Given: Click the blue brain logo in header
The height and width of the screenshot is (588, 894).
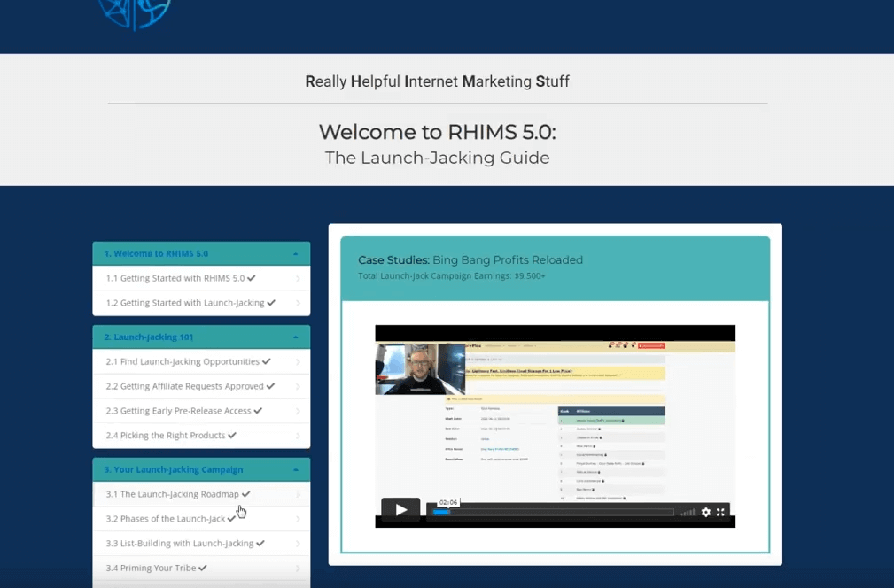Looking at the screenshot, I should coord(135,13).
